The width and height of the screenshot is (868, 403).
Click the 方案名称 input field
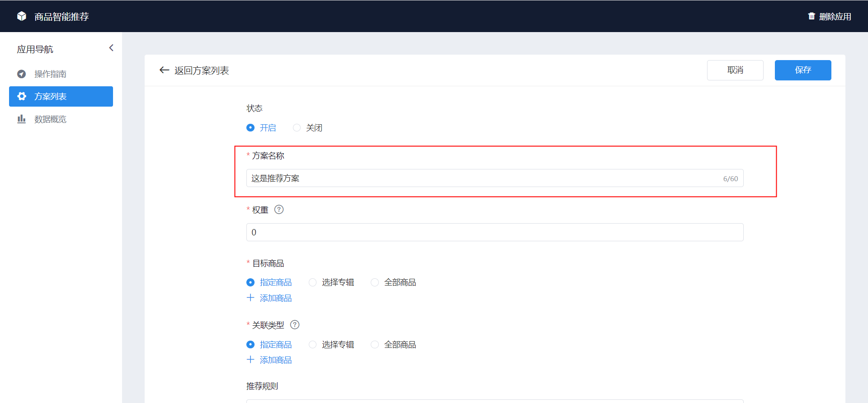point(495,178)
